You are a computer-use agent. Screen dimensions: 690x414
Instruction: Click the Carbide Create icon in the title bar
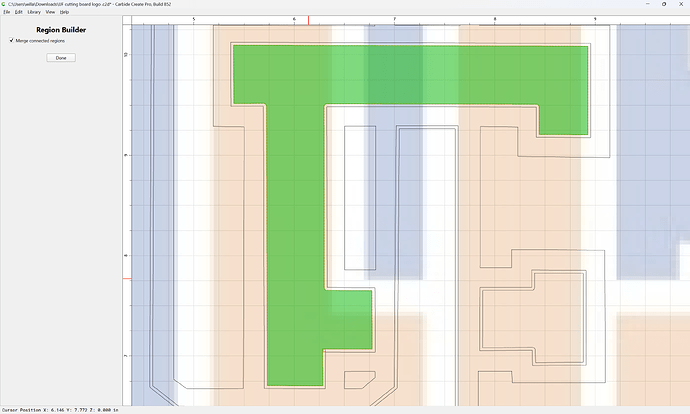pyautogui.click(x=4, y=4)
